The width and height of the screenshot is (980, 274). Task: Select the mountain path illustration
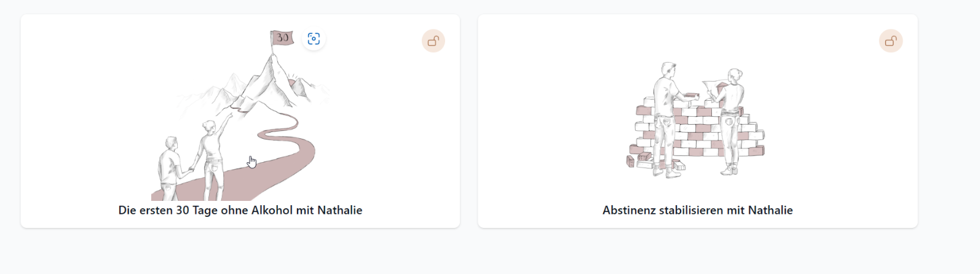[240, 117]
